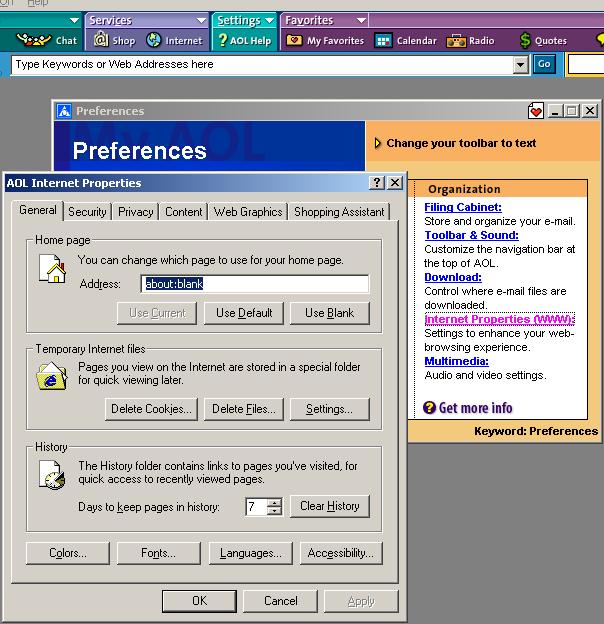604x624 pixels.
Task: Click the Clear History button
Action: [329, 506]
